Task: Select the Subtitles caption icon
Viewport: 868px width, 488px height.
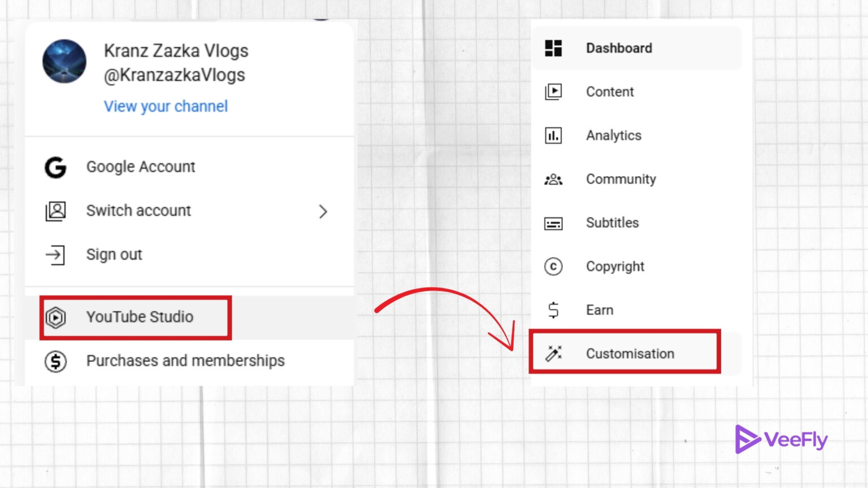Action: pos(553,223)
